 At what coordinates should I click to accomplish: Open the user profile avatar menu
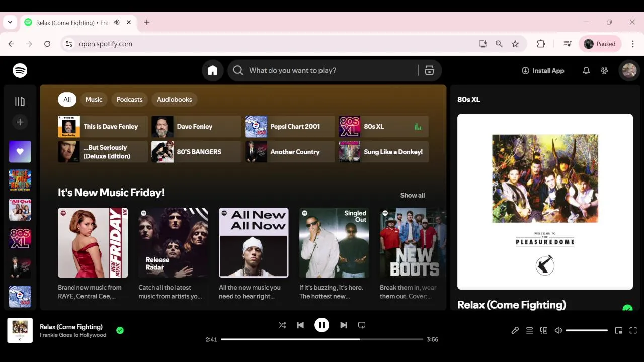click(x=629, y=71)
